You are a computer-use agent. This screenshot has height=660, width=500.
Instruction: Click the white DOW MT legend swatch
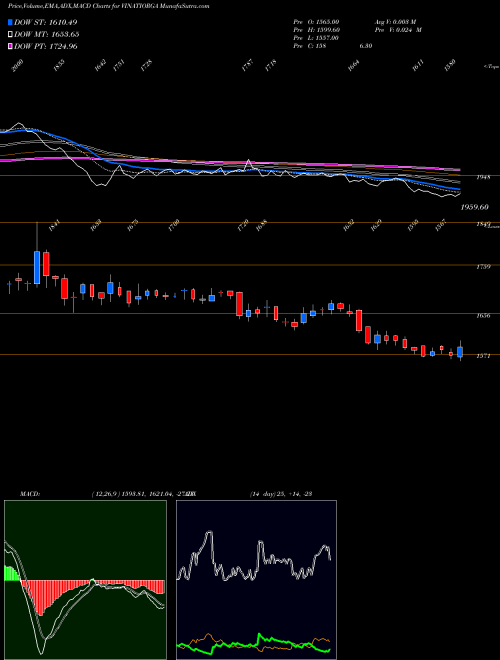coord(10,35)
